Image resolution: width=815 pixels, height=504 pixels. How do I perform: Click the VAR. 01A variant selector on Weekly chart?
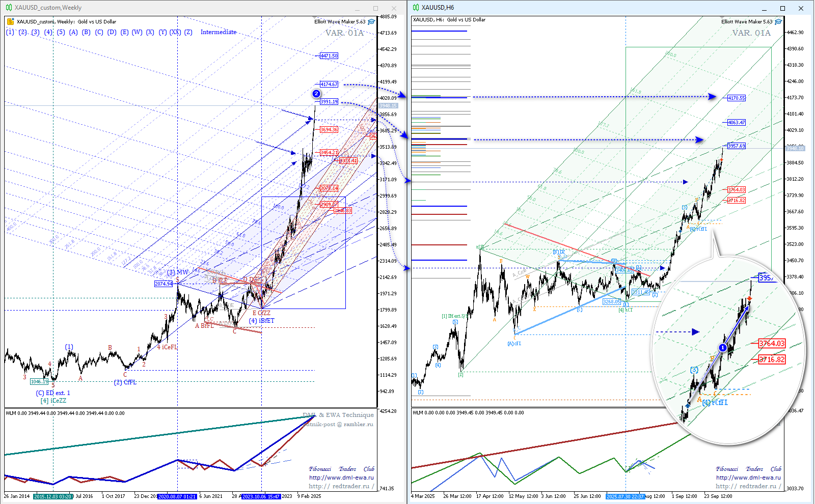click(x=344, y=33)
